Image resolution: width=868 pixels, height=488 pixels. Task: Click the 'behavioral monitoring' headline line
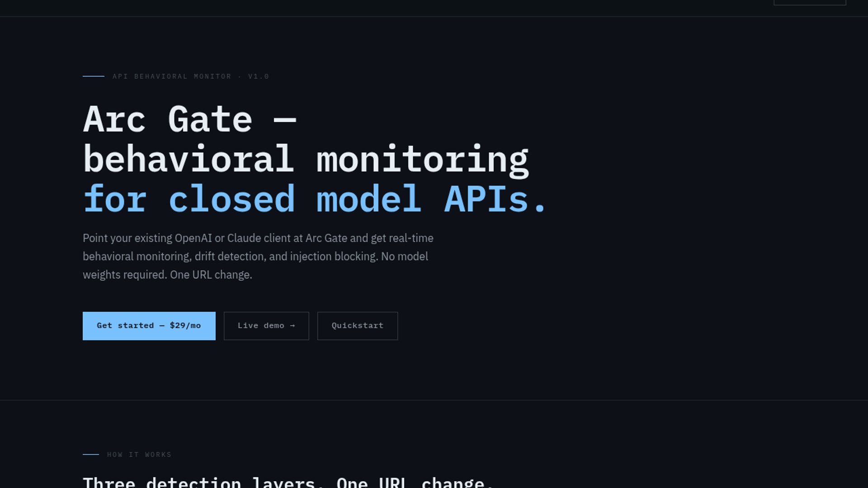306,159
